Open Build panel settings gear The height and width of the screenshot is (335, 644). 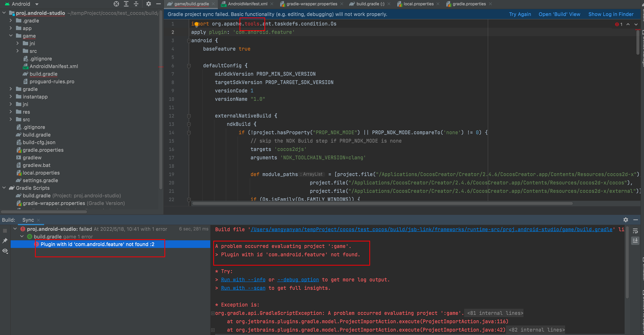[x=626, y=220]
